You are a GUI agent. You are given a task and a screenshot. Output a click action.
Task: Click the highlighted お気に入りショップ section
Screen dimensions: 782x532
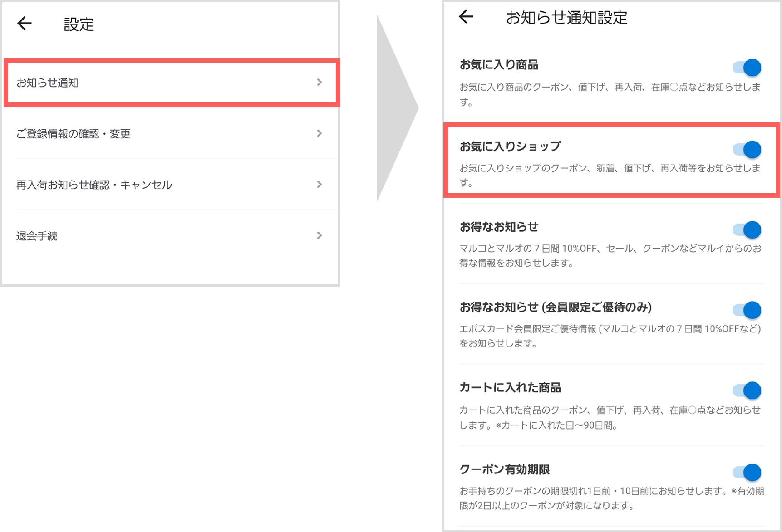(x=510, y=146)
